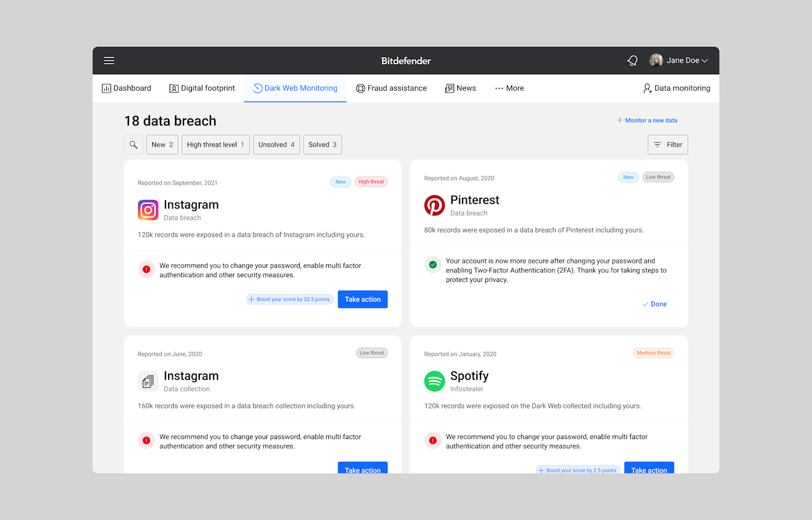This screenshot has height=520, width=812.
Task: Open the News tab
Action: click(460, 88)
